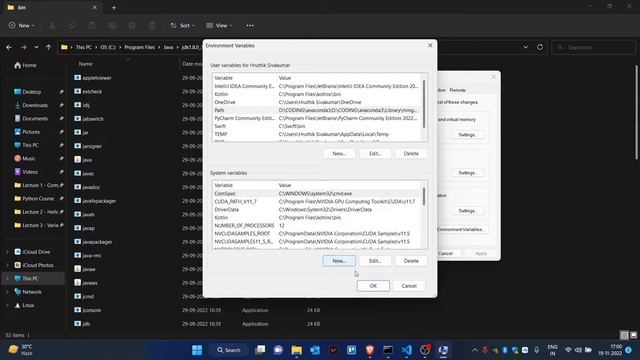Open the See more ellipsis menu
Viewport: 640px width, 360px height.
(250, 25)
